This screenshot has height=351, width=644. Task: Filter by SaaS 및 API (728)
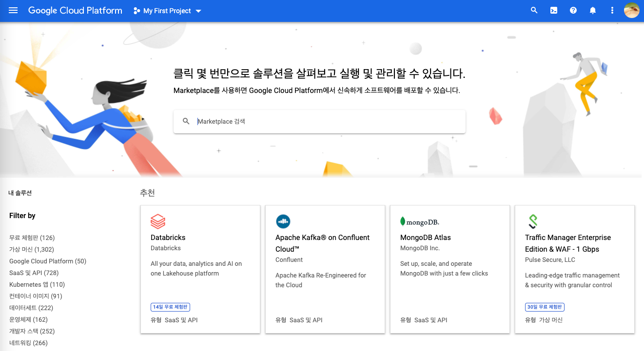(34, 273)
